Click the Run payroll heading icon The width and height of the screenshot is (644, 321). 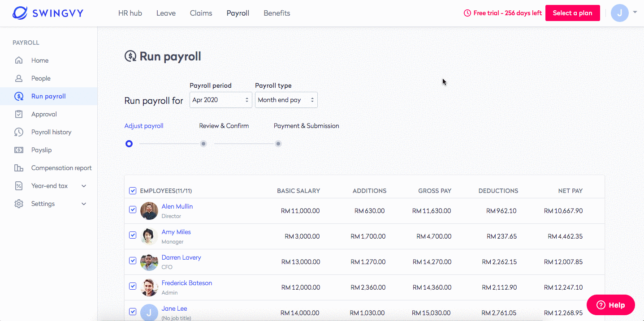[130, 56]
